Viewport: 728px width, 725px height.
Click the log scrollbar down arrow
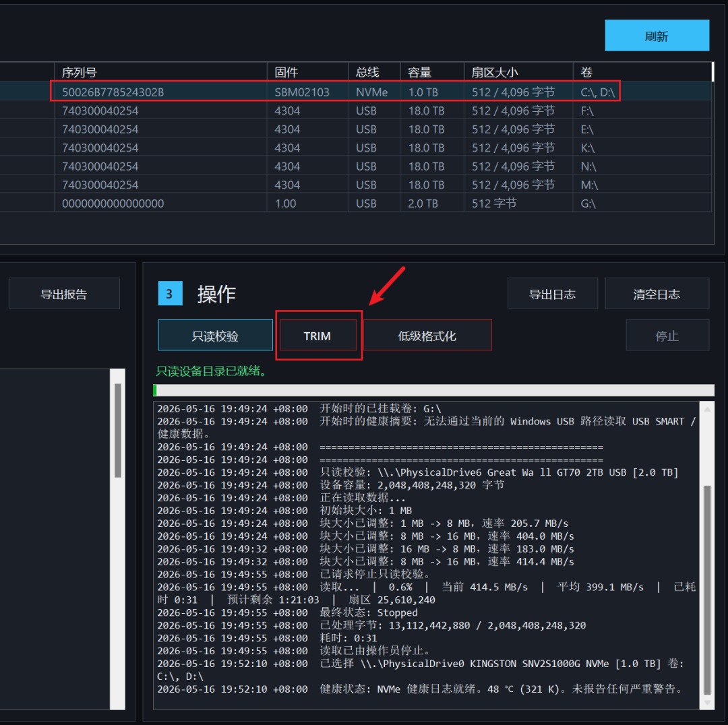coord(707,702)
